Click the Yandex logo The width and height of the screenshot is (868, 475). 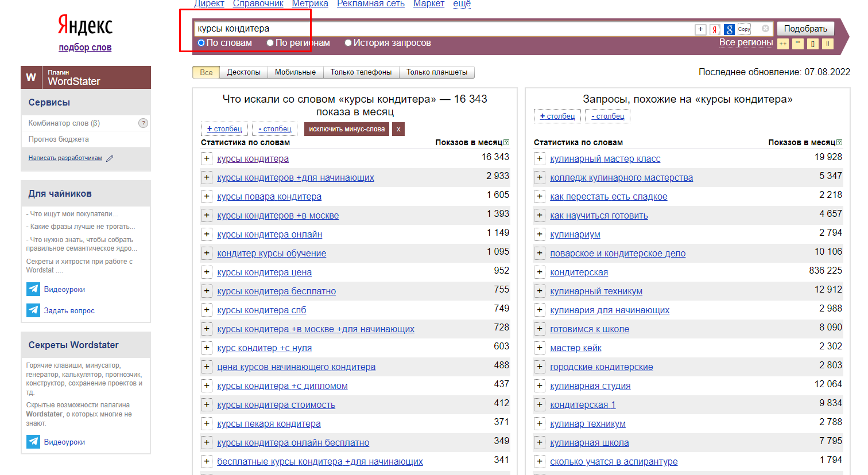85,25
